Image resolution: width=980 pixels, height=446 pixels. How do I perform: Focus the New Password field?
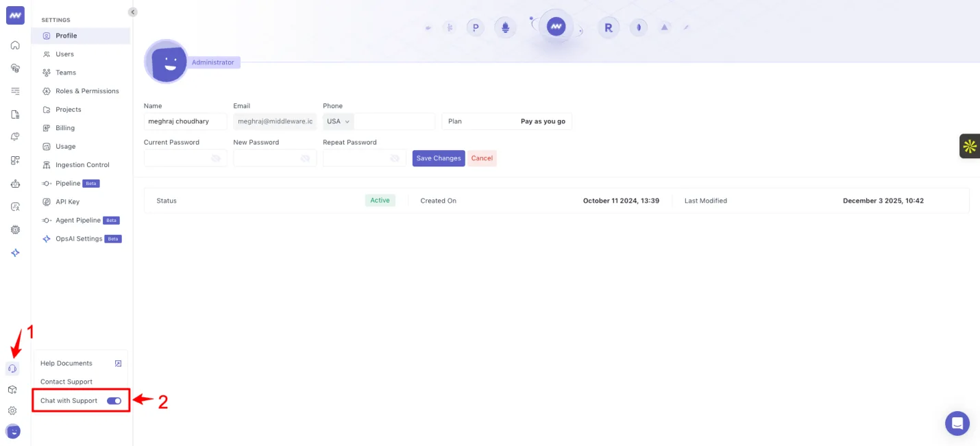point(275,158)
